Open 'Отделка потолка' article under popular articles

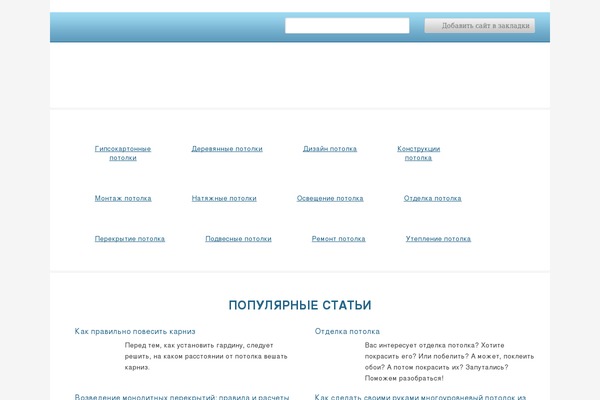tap(347, 331)
